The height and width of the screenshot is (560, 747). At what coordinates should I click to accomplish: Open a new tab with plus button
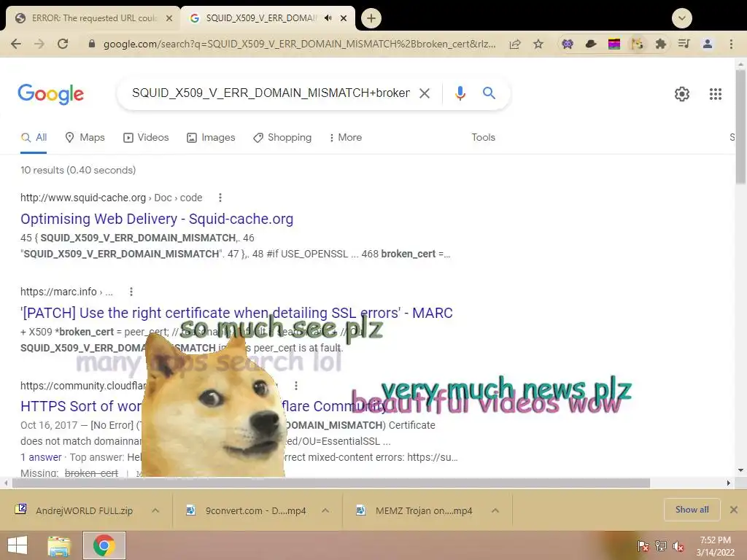[x=371, y=18]
